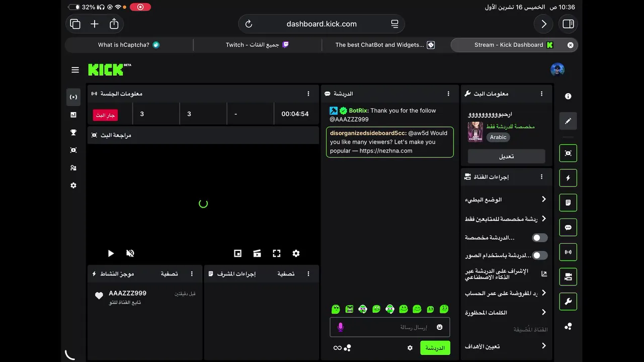This screenshot has width=644, height=362.
Task: Play the stream preview
Action: point(111,253)
